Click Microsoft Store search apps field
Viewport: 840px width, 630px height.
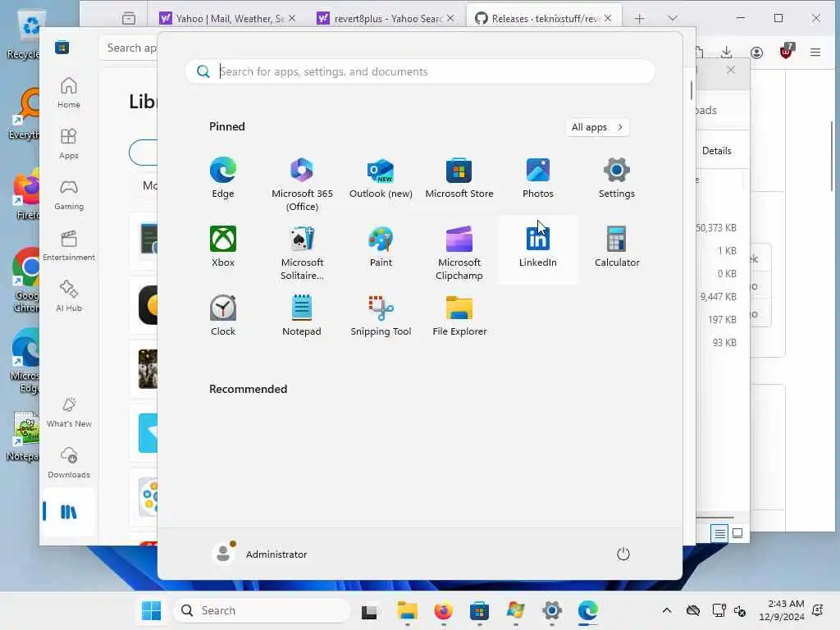pos(129,48)
